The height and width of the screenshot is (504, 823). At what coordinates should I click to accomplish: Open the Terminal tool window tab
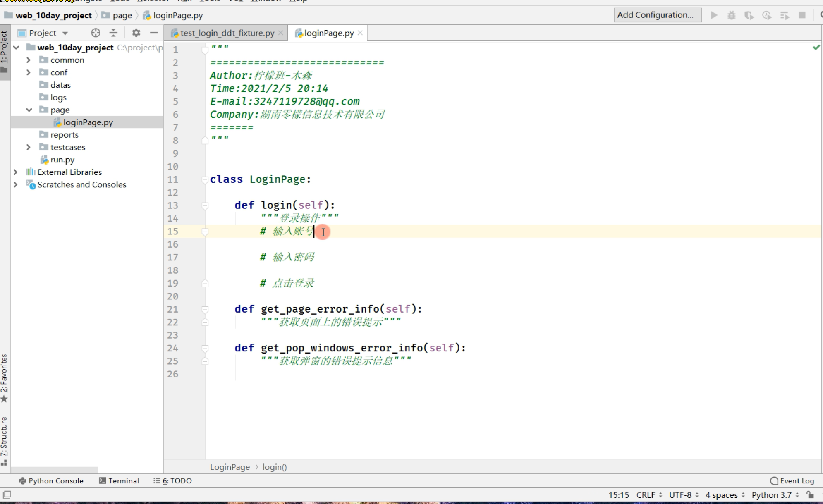[x=119, y=480]
